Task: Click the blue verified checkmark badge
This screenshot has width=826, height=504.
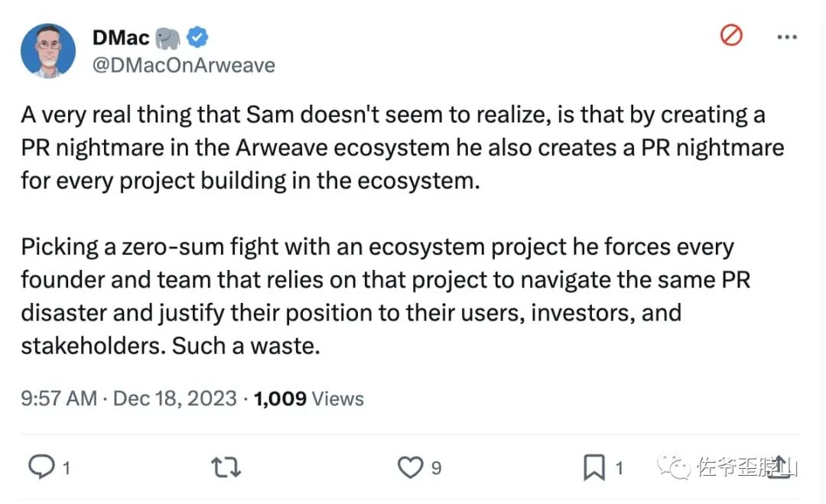Action: tap(198, 37)
